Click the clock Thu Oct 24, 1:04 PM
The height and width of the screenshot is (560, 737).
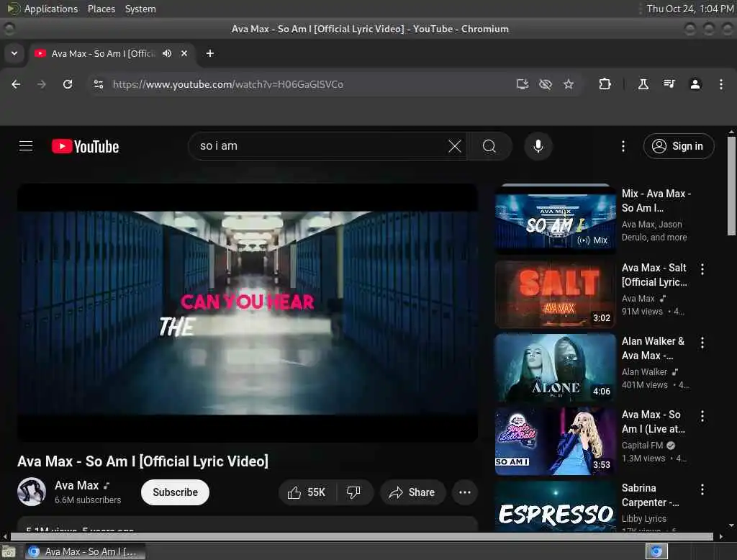click(690, 9)
